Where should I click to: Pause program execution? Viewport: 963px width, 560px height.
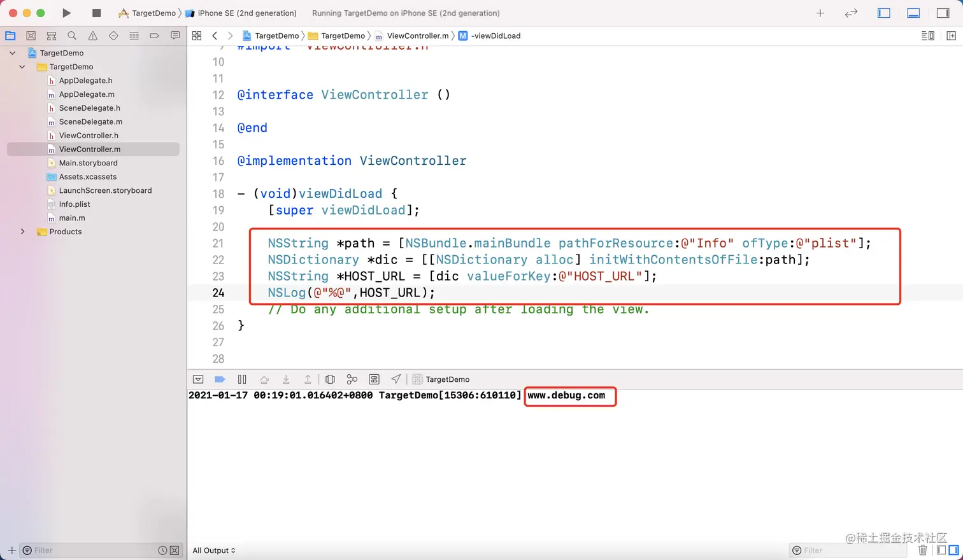[x=242, y=379]
